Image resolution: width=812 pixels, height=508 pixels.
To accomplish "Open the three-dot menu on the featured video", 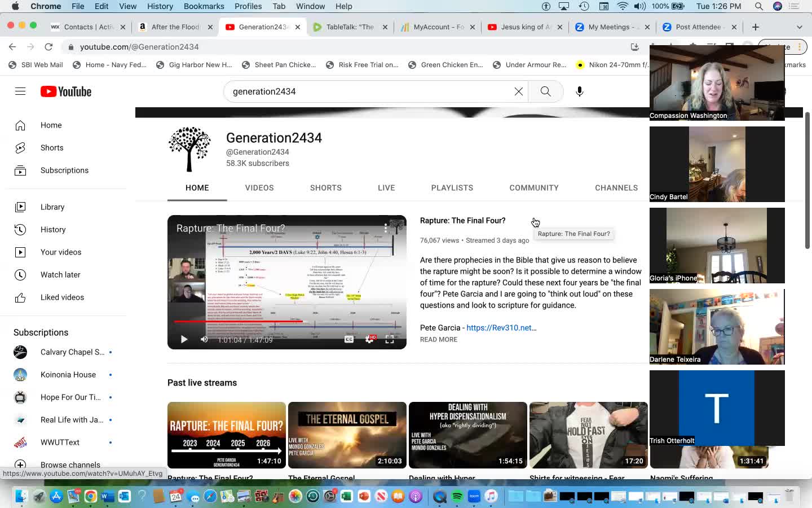I will click(386, 228).
